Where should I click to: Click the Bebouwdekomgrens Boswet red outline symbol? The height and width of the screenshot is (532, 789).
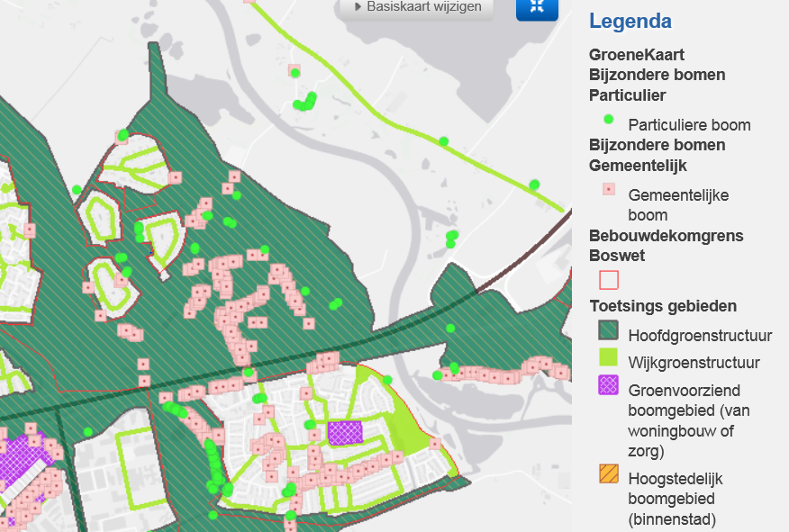(x=609, y=280)
